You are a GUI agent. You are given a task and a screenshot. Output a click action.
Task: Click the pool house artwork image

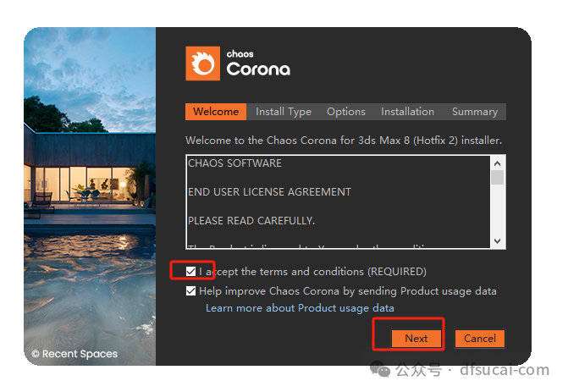click(90, 196)
